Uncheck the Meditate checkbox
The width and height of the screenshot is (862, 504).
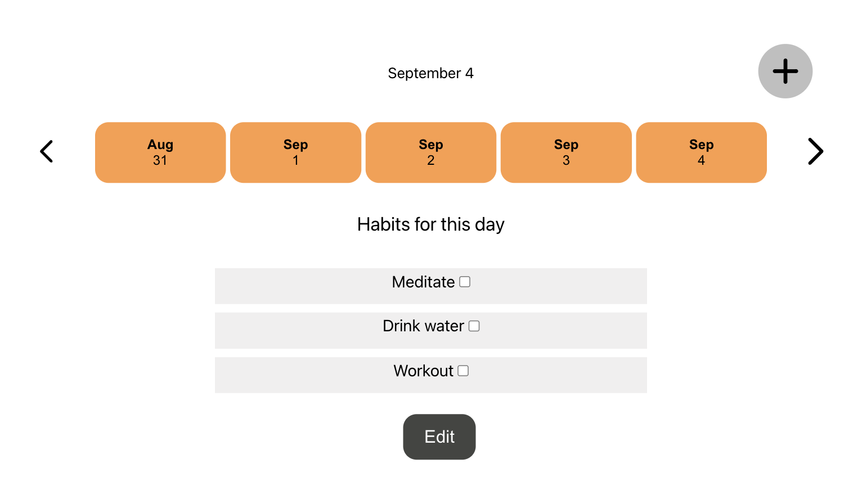[464, 281]
